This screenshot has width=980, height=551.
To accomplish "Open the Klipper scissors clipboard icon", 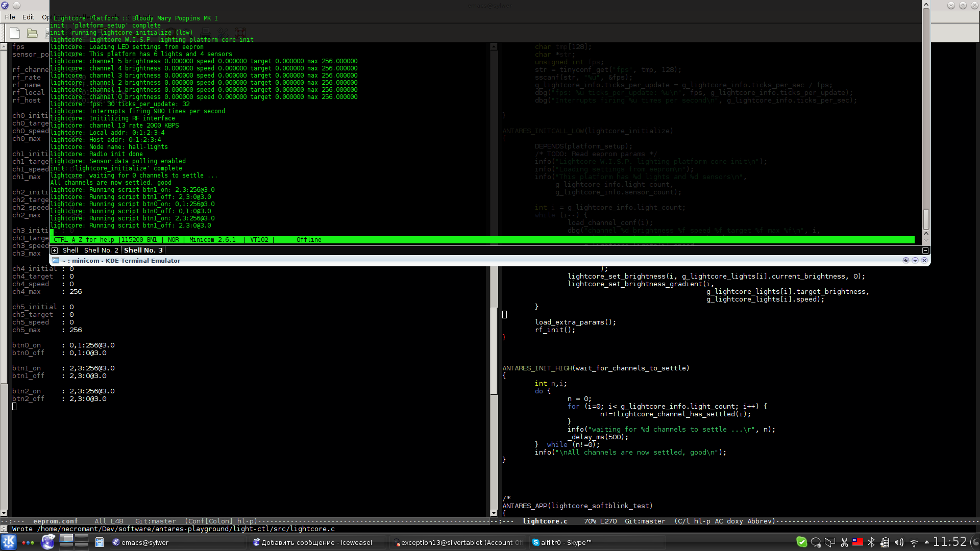I will pos(844,542).
